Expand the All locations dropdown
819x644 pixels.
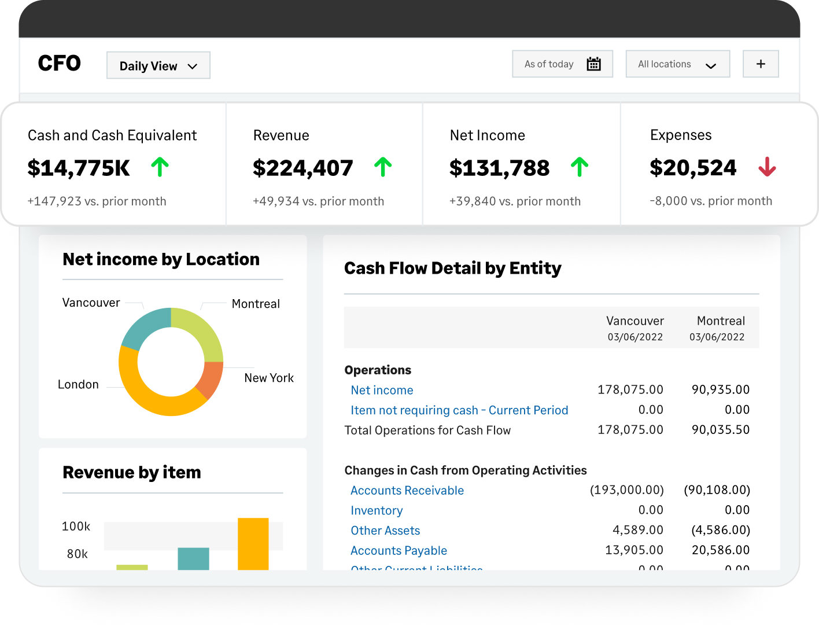[677, 64]
